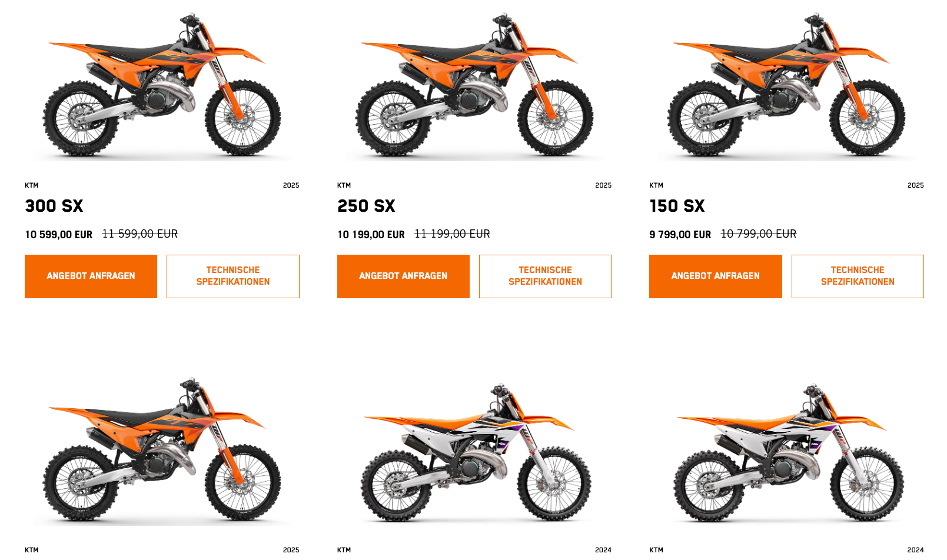947x560 pixels.
Task: Click the KTM label above 300 SX
Action: tap(32, 185)
